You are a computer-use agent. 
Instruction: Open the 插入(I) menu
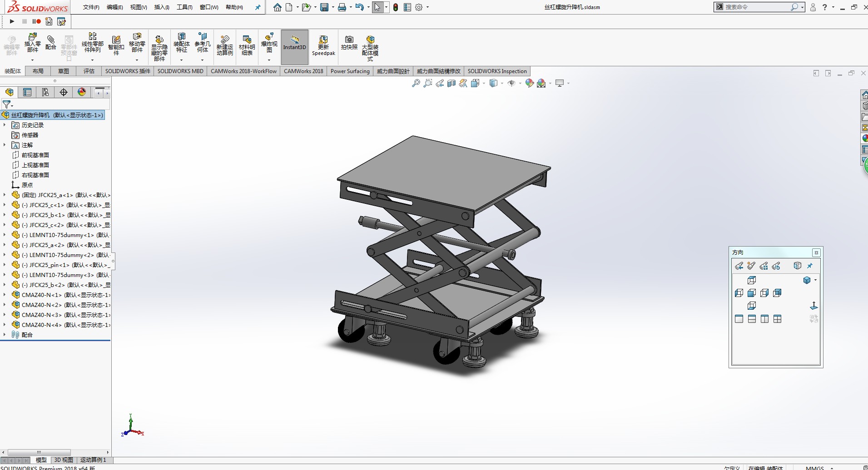click(162, 7)
